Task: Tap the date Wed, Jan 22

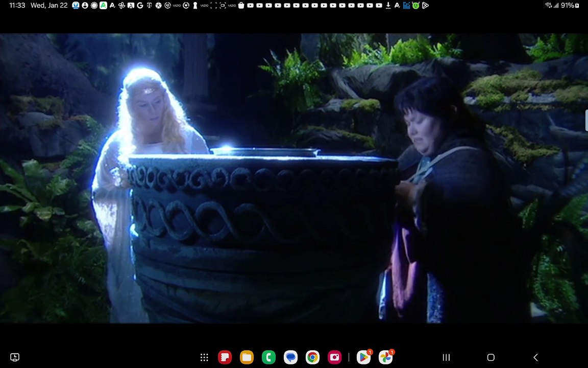Action: tap(49, 5)
